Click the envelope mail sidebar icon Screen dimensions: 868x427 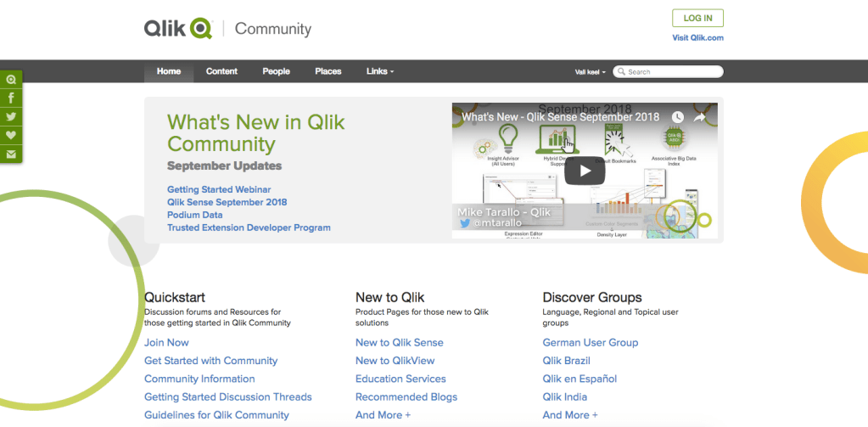pos(11,154)
